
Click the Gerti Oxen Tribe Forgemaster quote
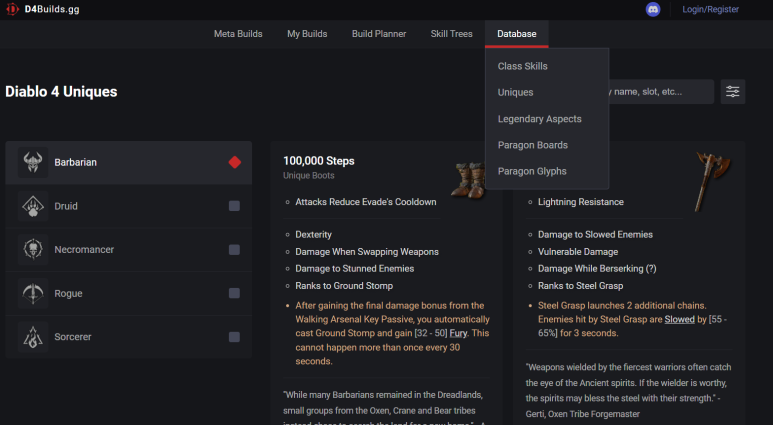(628, 390)
